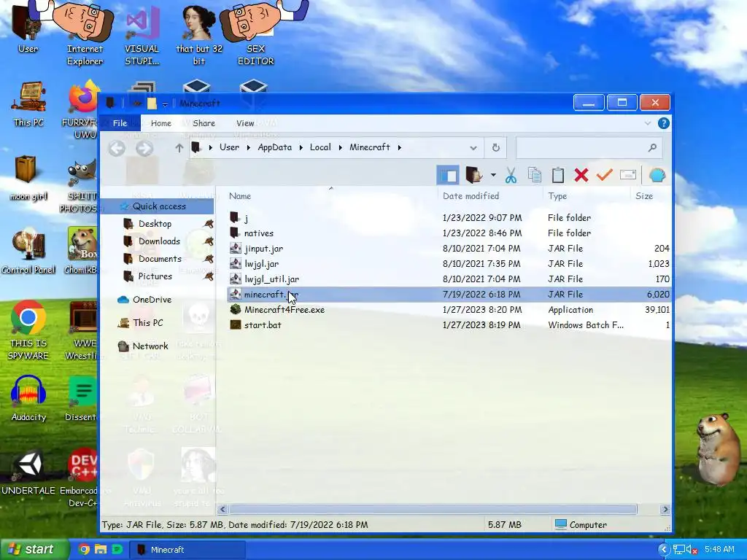Image resolution: width=747 pixels, height=560 pixels.
Task: Click the new folder icon in toolbar
Action: [473, 175]
